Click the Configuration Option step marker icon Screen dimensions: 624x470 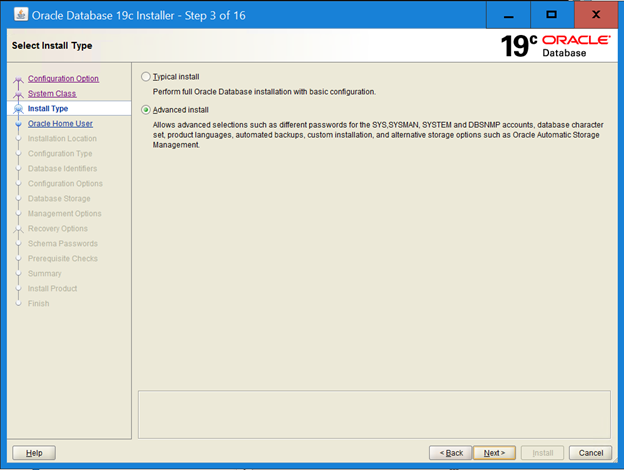click(x=18, y=80)
